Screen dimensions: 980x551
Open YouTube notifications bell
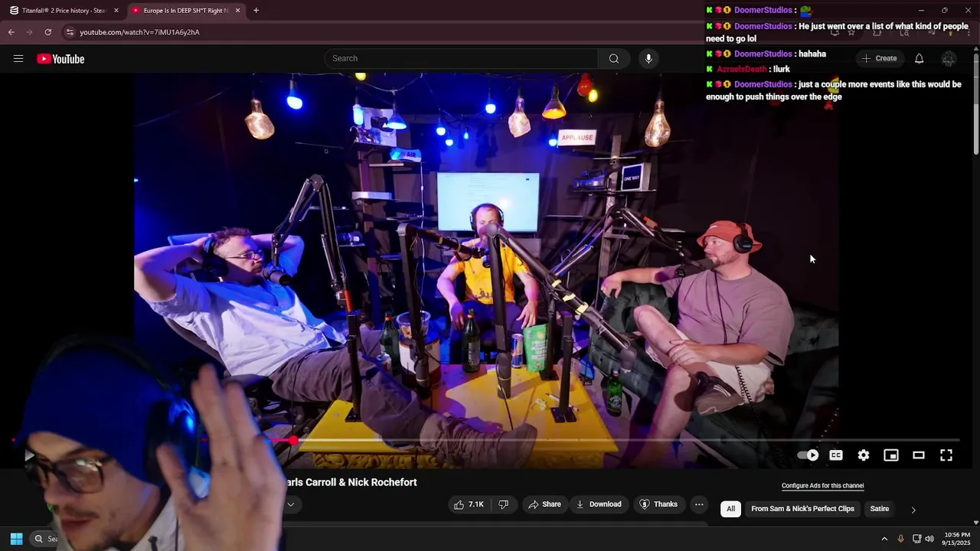[919, 59]
